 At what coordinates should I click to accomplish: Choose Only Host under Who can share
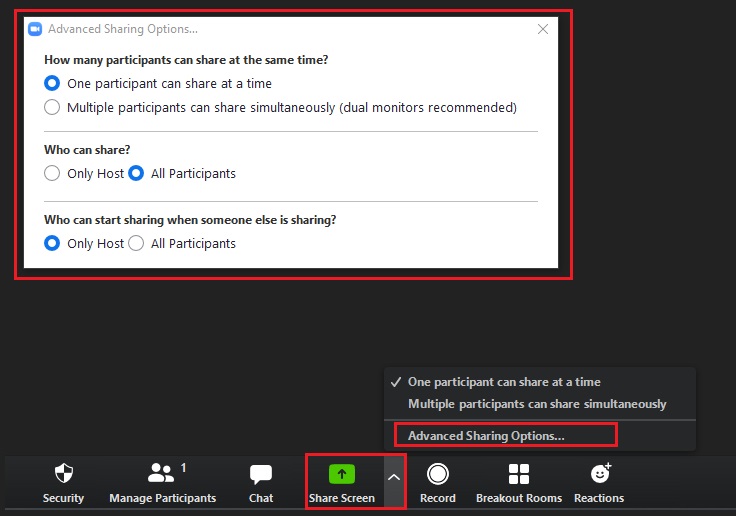tap(52, 173)
